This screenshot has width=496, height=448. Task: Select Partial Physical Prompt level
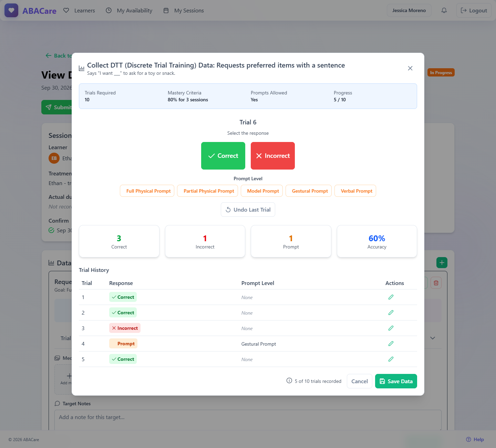[207, 191]
